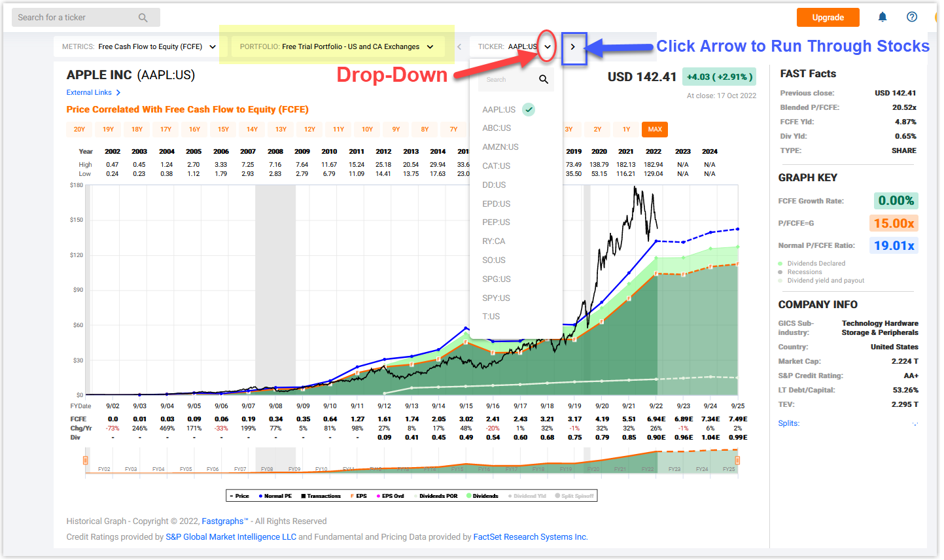Click the blue Normal P/FCFE 19.01x value
Image resolution: width=944 pixels, height=560 pixels.
[x=894, y=246]
